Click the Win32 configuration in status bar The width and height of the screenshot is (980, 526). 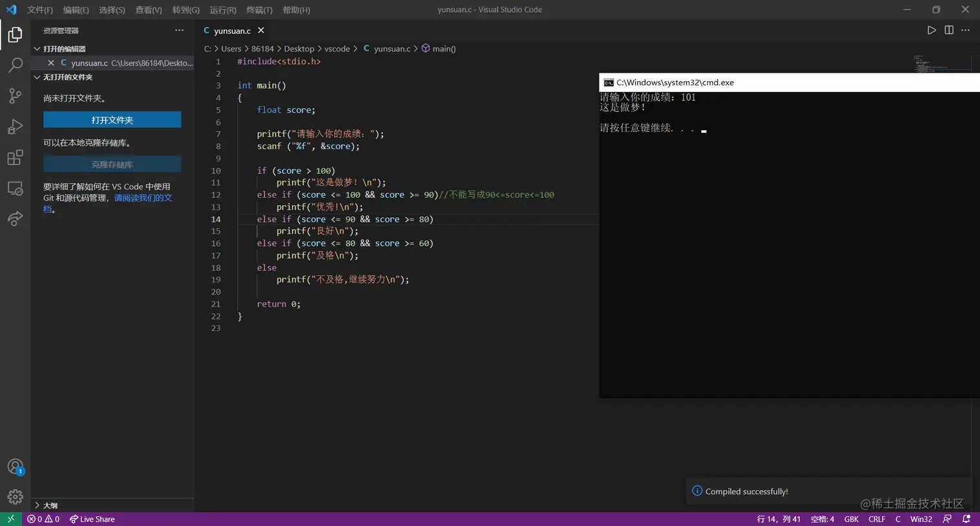click(921, 519)
